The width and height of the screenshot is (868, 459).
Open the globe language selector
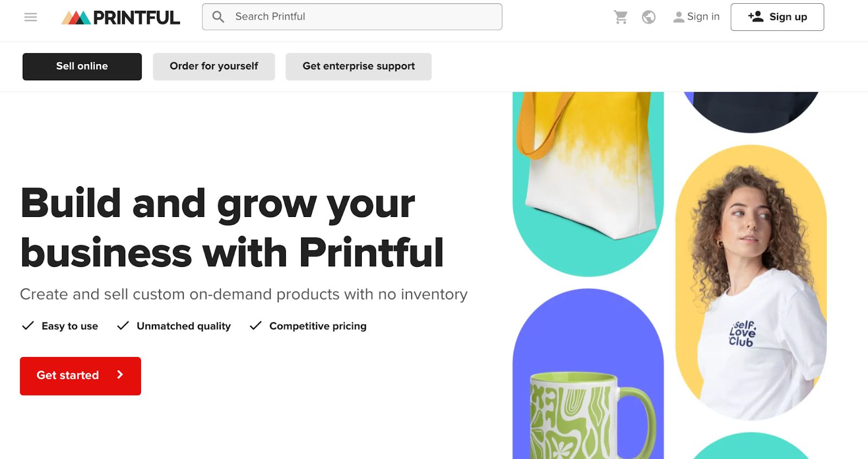[x=648, y=17]
